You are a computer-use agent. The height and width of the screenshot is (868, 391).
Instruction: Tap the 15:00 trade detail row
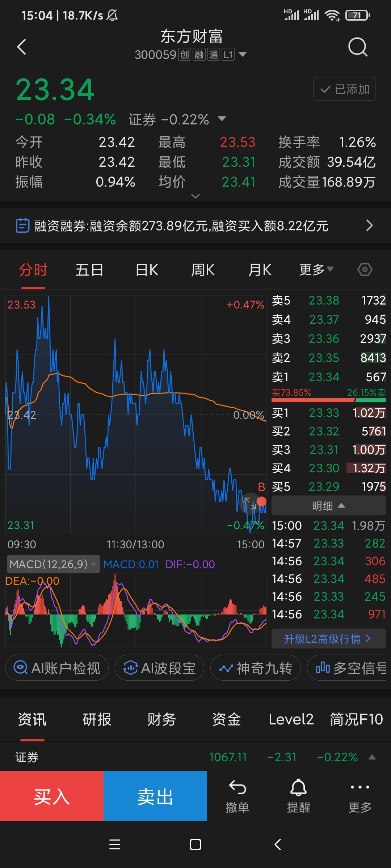pos(328,526)
